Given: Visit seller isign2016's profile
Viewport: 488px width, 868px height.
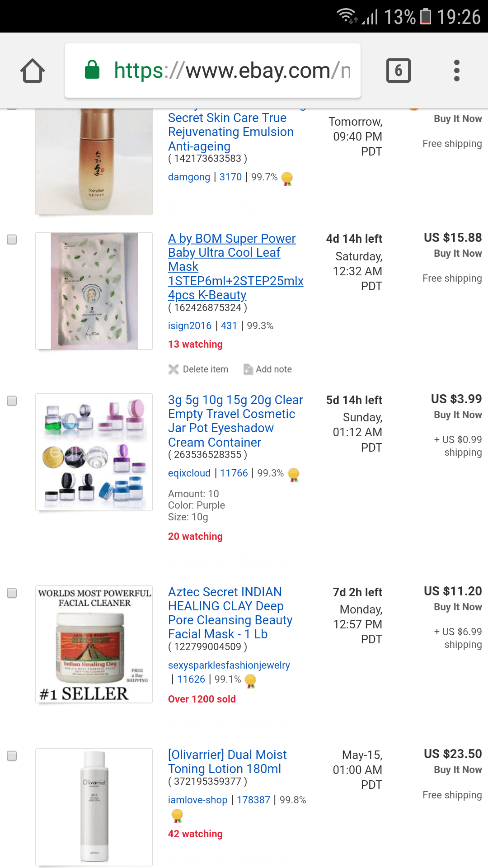Looking at the screenshot, I should (x=190, y=325).
